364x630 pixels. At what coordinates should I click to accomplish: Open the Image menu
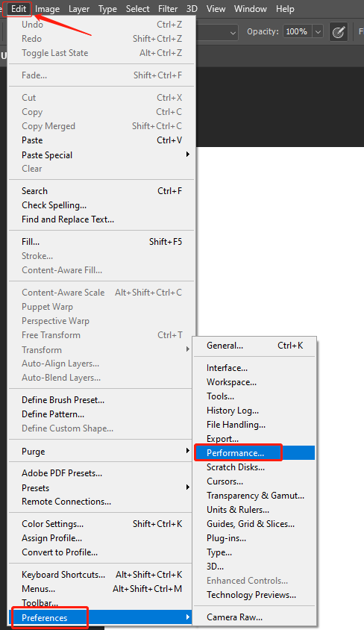47,9
